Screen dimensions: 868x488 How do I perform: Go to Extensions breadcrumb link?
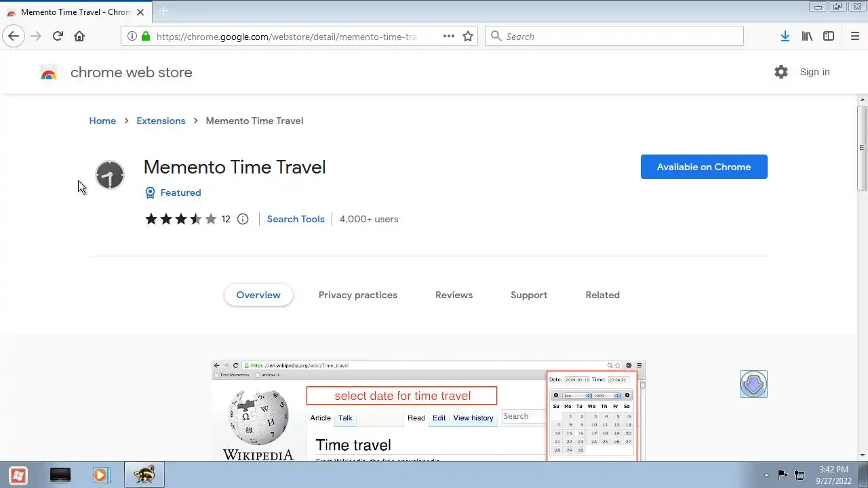click(x=161, y=121)
